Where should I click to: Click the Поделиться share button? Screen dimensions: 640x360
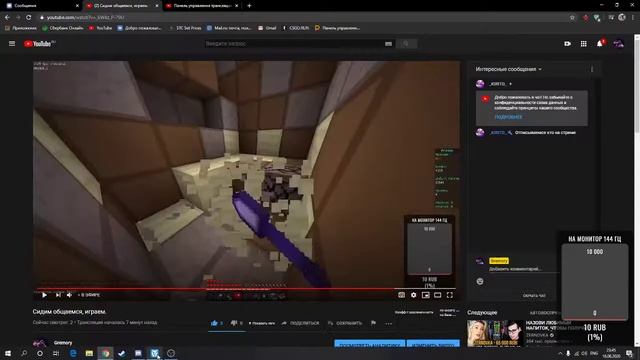pyautogui.click(x=301, y=323)
